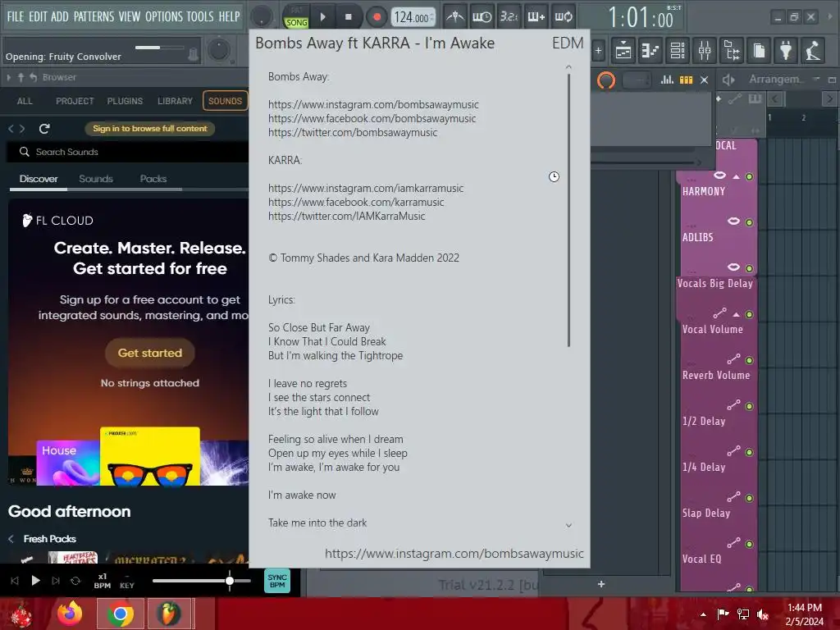
Task: Open the Mixer icon
Action: pos(705,51)
